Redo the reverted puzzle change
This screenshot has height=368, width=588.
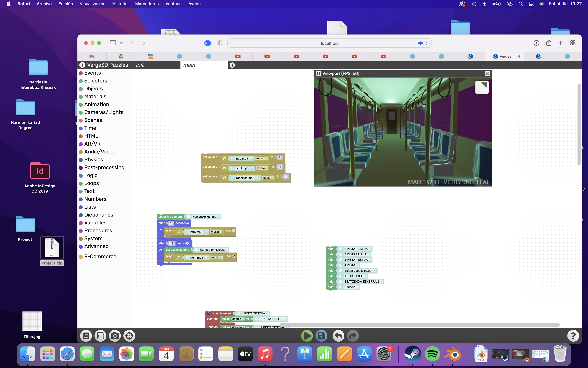(x=353, y=336)
